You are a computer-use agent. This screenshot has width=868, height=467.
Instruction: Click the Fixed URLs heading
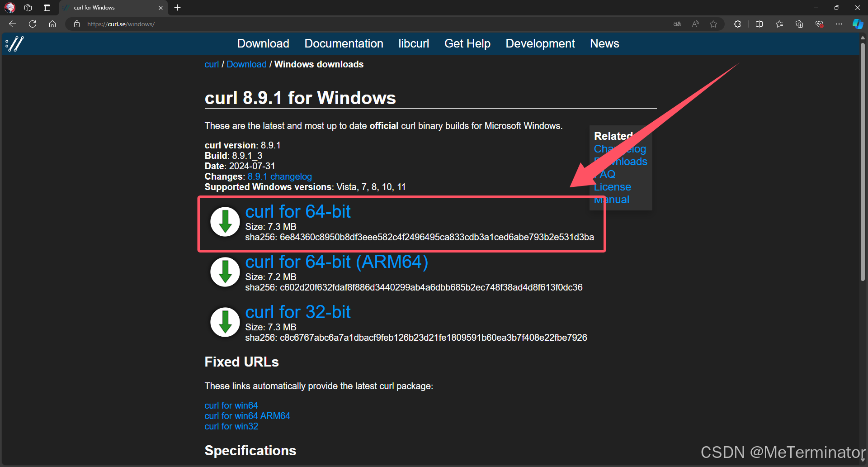(x=241, y=362)
